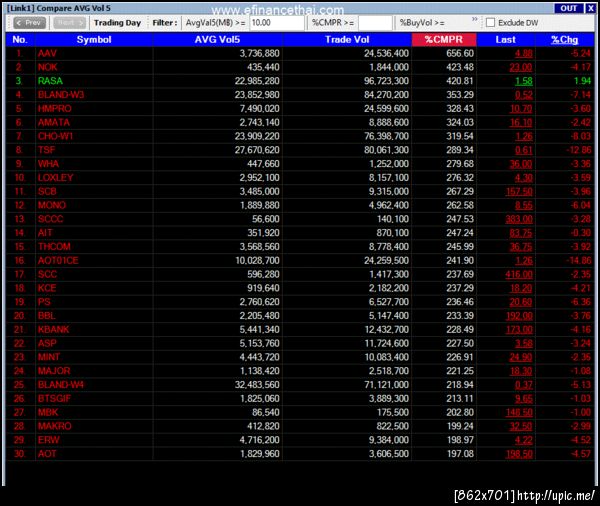600x506 pixels.
Task: Focus the AvgVal5(MB) filter input
Action: [x=277, y=23]
